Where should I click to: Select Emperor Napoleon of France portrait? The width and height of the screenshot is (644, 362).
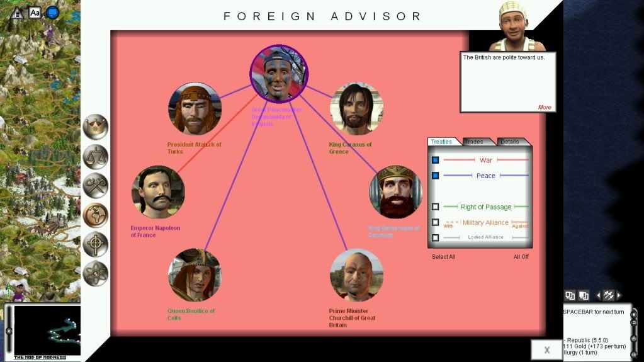(x=158, y=192)
